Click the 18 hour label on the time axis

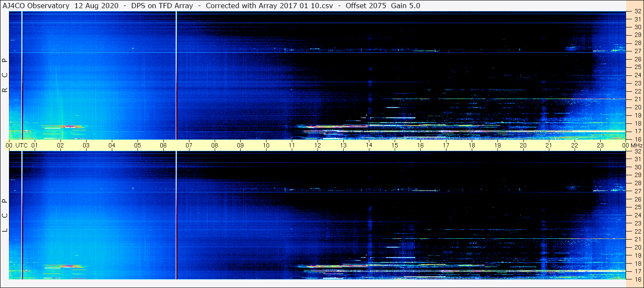pyautogui.click(x=472, y=145)
